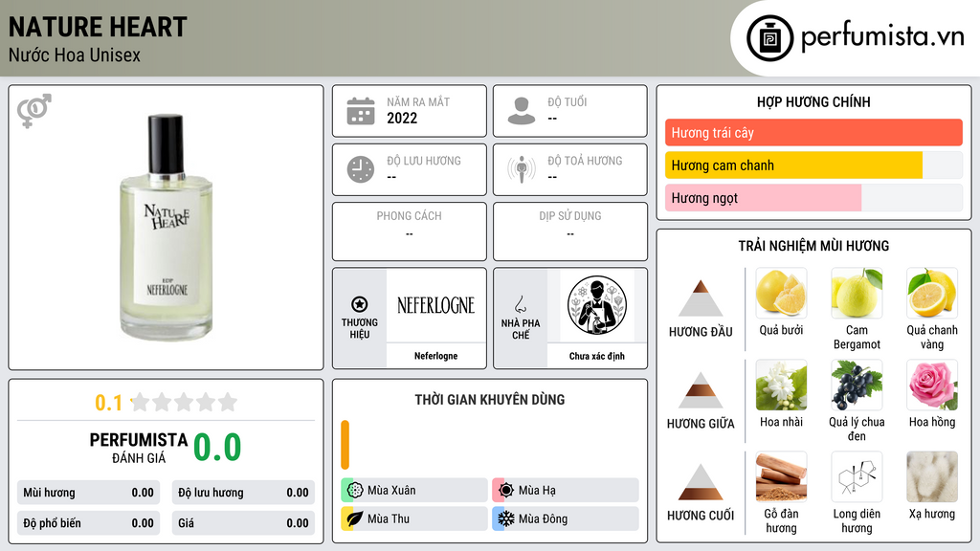Click the calendar icon beside Năm ra mắt
This screenshot has height=551, width=980.
click(361, 111)
